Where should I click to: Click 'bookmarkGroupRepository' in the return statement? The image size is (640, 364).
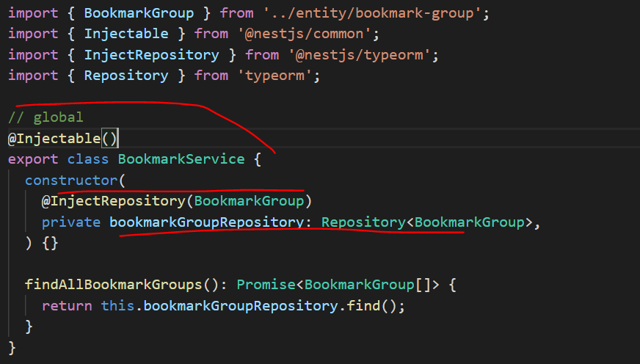pos(241,305)
